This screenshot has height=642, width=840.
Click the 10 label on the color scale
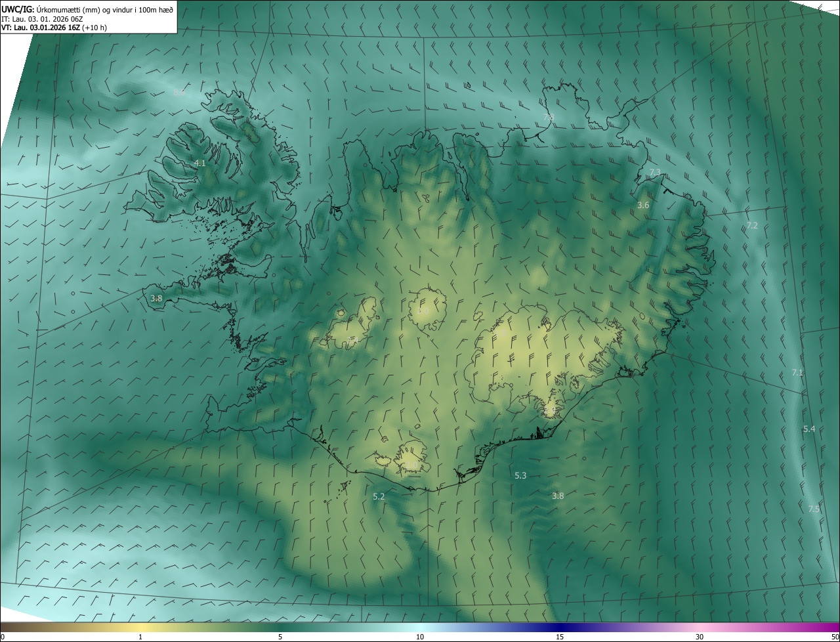pos(420,637)
